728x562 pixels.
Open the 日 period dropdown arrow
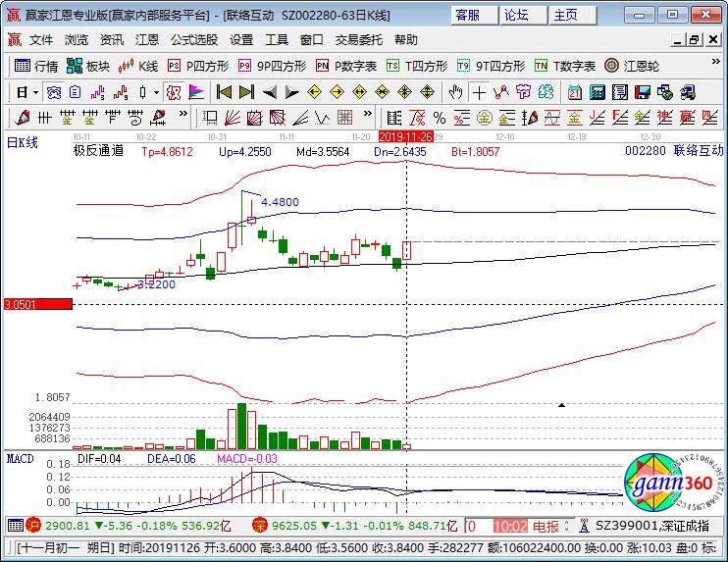(x=35, y=93)
